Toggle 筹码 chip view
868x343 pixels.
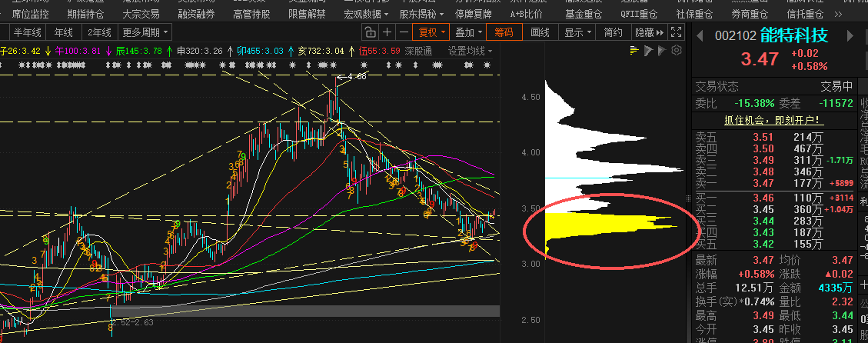point(504,32)
